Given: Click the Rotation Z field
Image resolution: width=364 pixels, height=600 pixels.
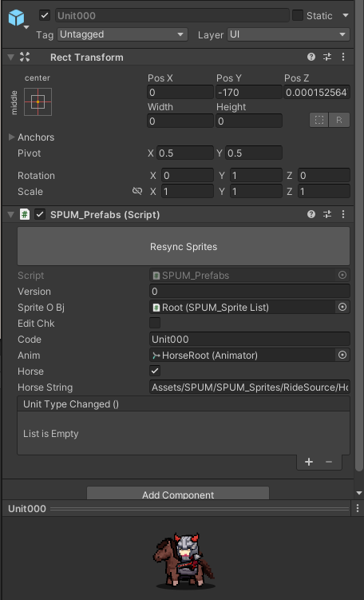Looking at the screenshot, I should click(x=324, y=176).
